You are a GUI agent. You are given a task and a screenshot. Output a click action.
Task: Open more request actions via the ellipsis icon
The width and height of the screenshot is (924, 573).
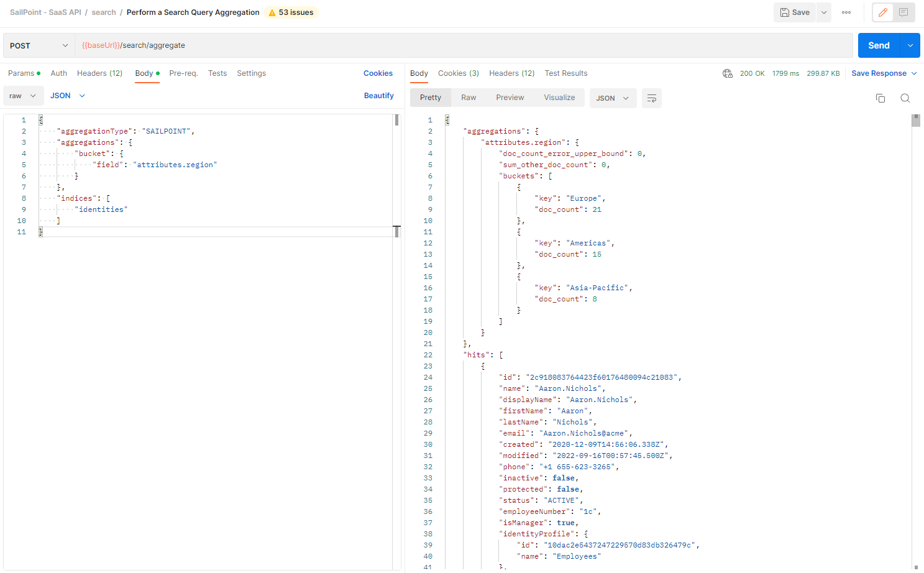846,12
